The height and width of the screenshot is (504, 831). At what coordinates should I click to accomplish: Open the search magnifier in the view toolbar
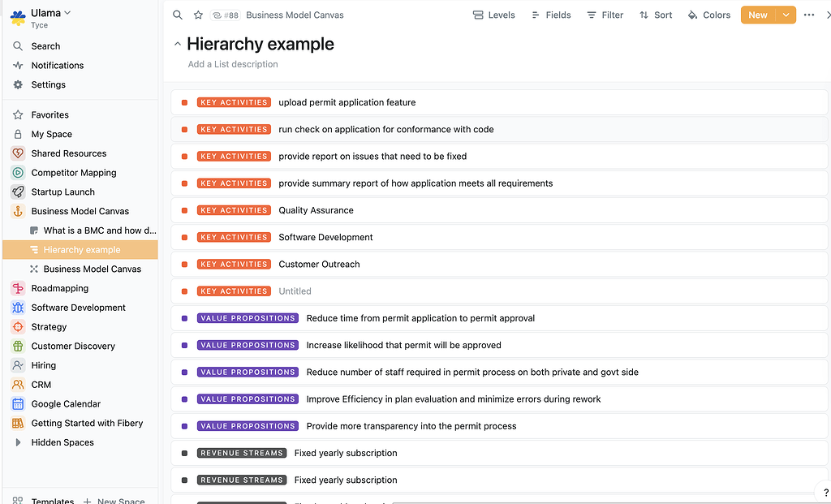178,15
